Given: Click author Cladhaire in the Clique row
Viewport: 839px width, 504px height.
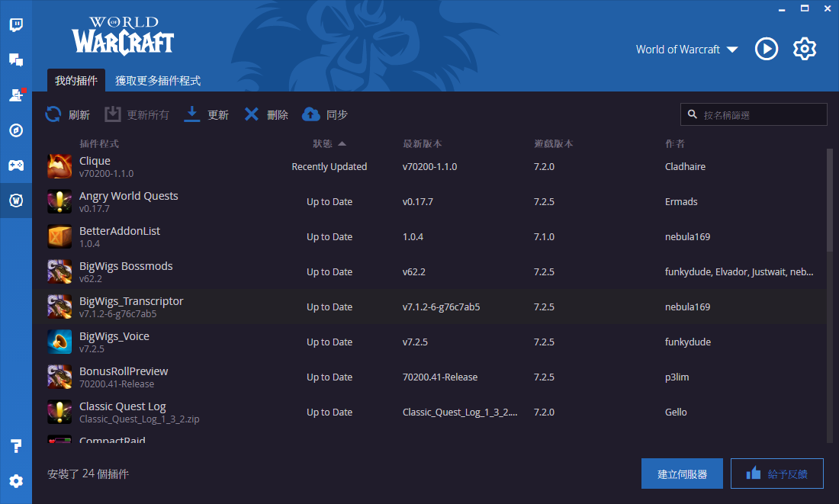Looking at the screenshot, I should 685,166.
